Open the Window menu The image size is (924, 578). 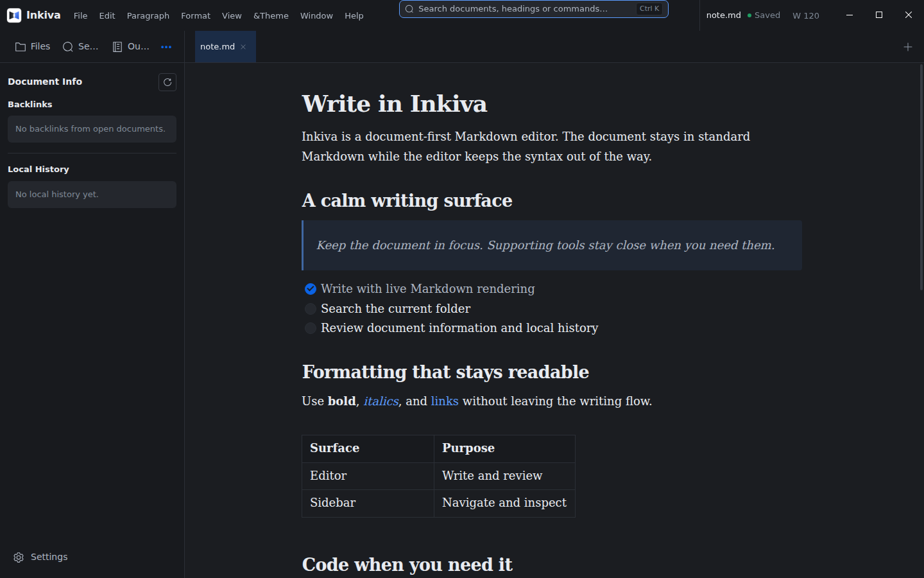[x=316, y=15]
